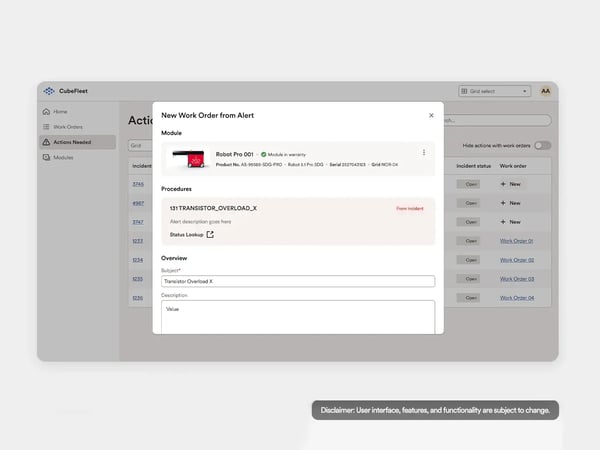Click into the Subject input field
The height and width of the screenshot is (450, 600).
click(x=298, y=281)
